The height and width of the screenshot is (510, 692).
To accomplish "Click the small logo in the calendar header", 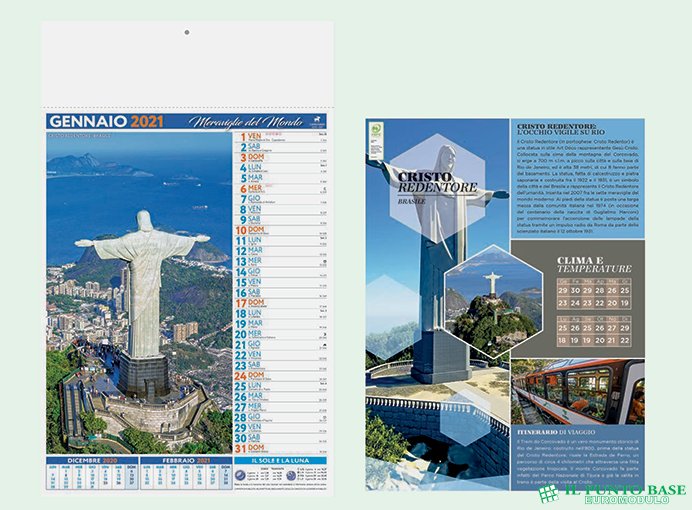I will point(318,121).
